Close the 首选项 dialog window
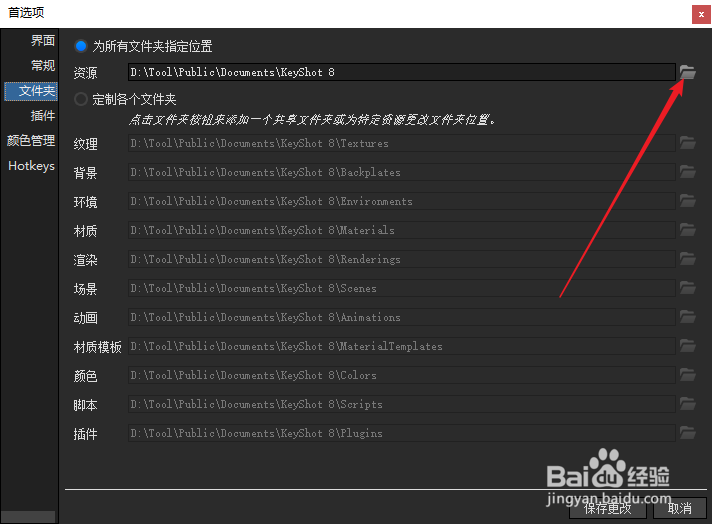This screenshot has height=524, width=712. 701,15
